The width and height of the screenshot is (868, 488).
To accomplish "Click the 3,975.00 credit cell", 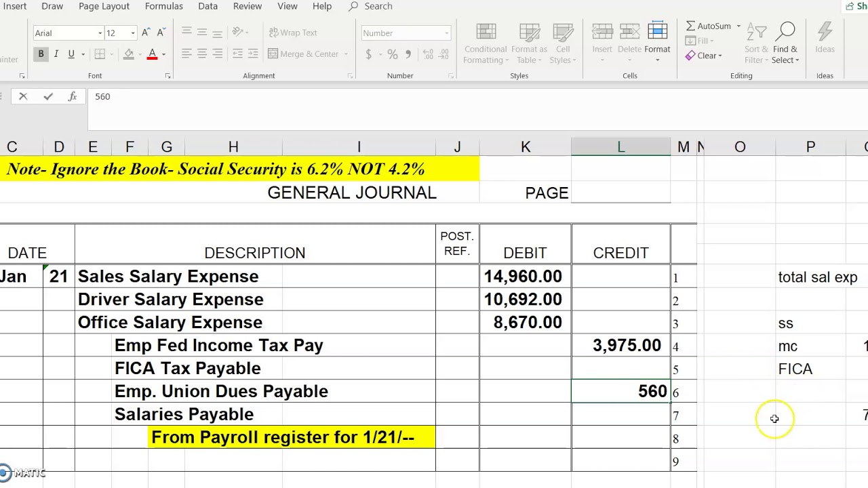I will pos(620,346).
